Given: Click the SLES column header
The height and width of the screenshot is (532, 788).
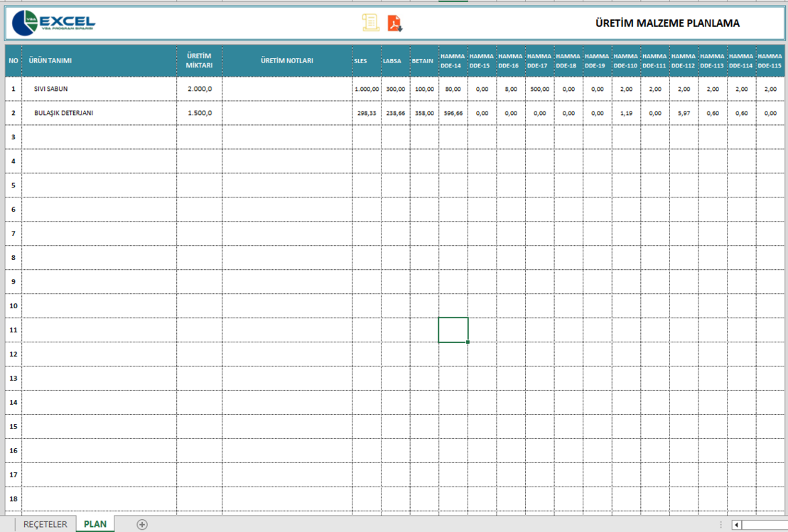Looking at the screenshot, I should click(367, 61).
